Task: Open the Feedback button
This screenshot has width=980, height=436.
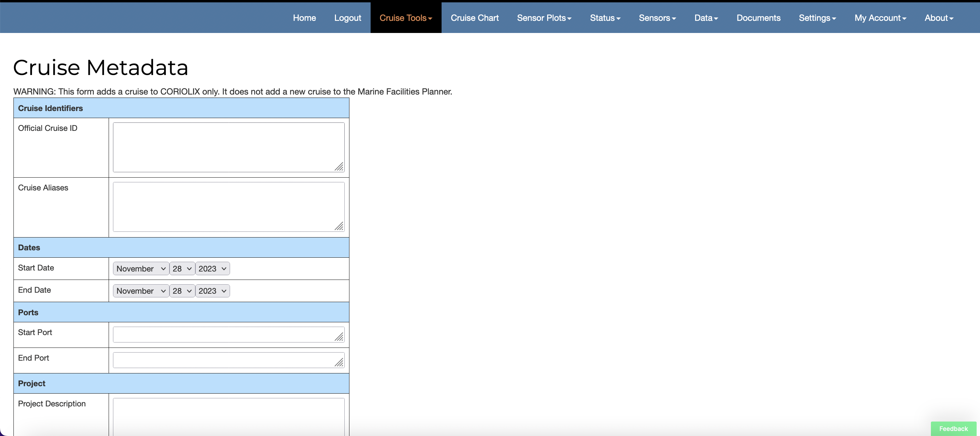Action: (x=953, y=428)
